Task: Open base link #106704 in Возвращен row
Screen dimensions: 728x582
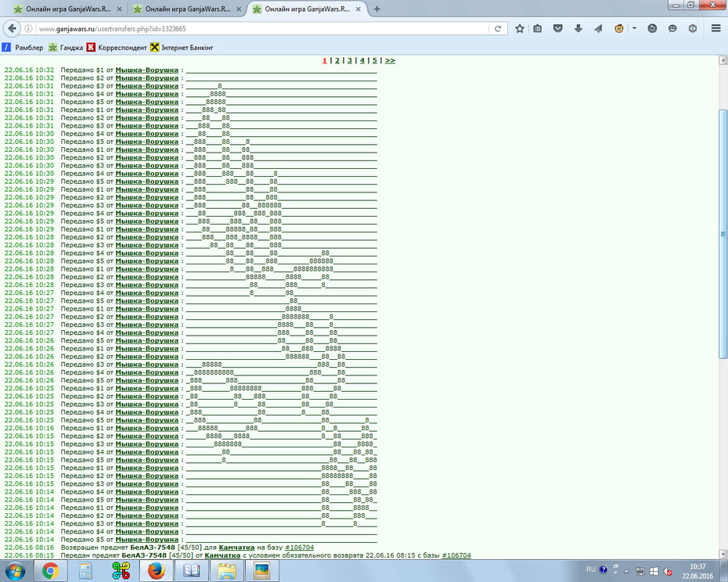Action: (300, 548)
